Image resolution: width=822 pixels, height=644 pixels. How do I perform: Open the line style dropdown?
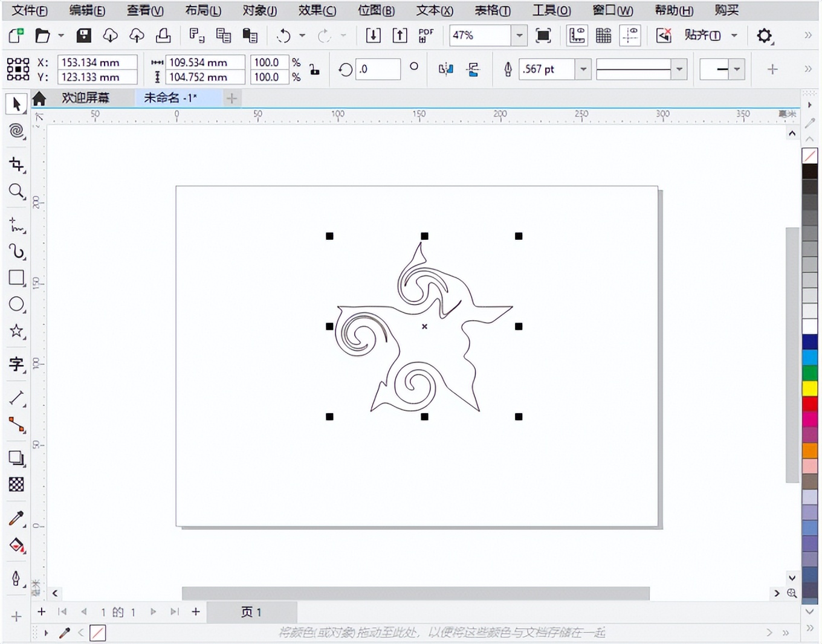tap(679, 69)
